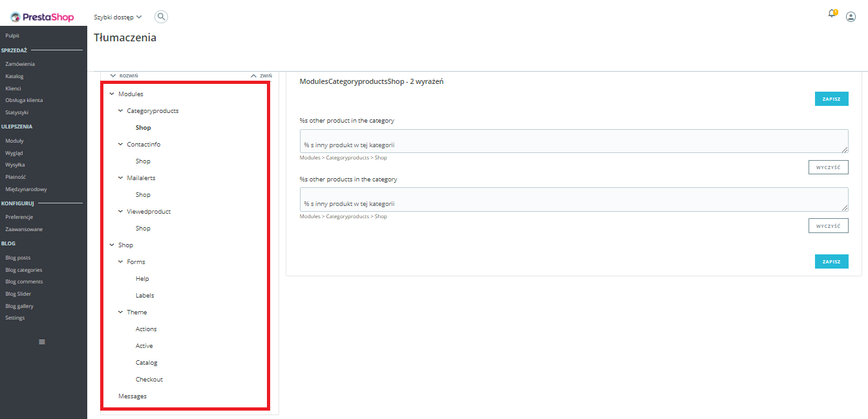Collapse the Forms node chevron

click(x=120, y=262)
